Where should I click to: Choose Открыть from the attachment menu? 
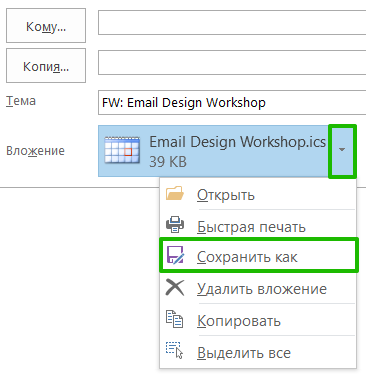pos(257,195)
